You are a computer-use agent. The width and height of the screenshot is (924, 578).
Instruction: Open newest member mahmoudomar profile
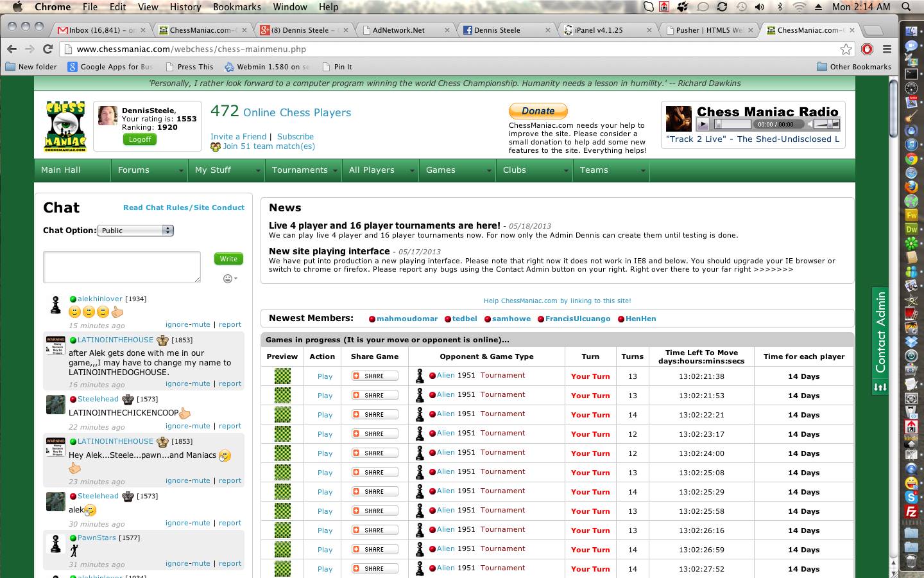407,319
